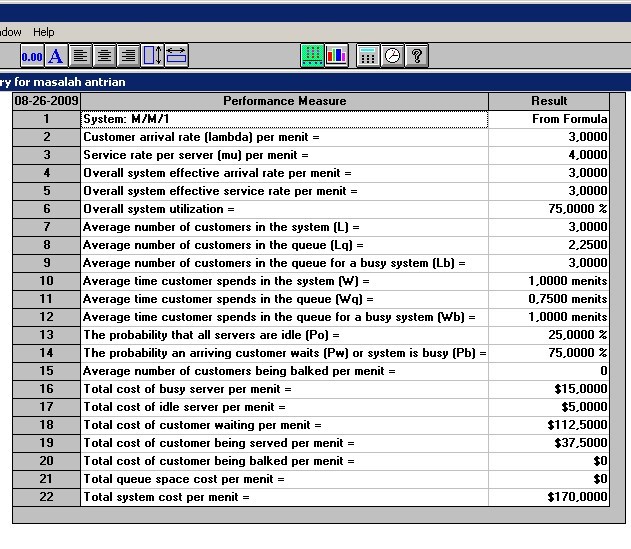Click the column width adjustment icon
This screenshot has height=549, width=631.
pyautogui.click(x=176, y=56)
